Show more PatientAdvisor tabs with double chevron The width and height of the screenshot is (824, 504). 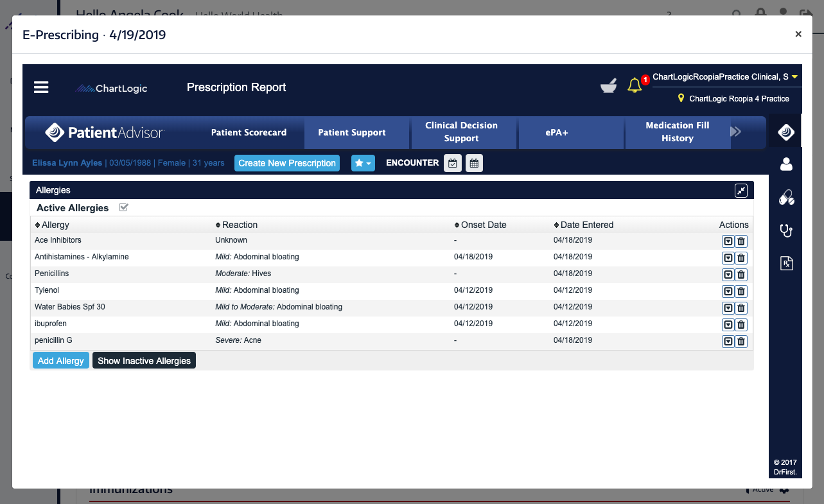(x=736, y=132)
